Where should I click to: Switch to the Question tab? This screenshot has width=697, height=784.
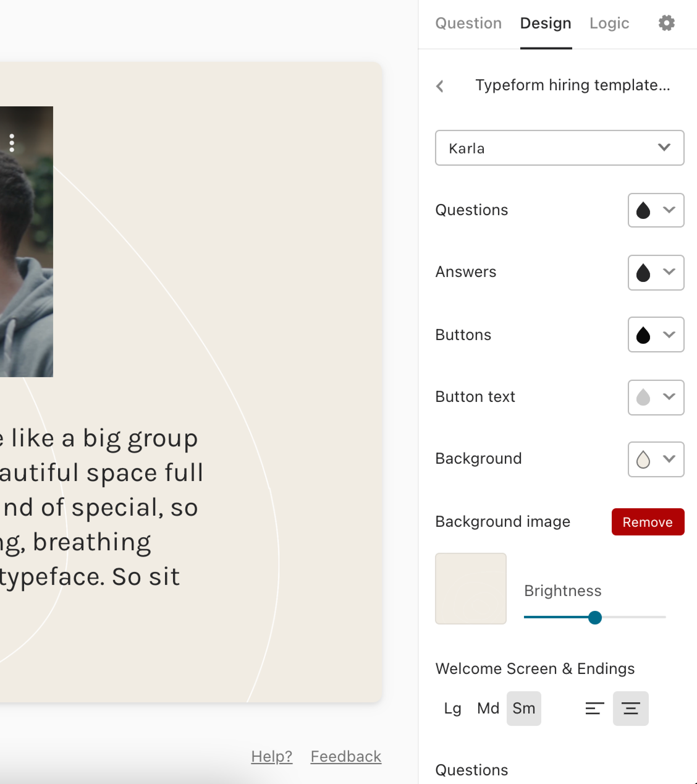(x=468, y=23)
